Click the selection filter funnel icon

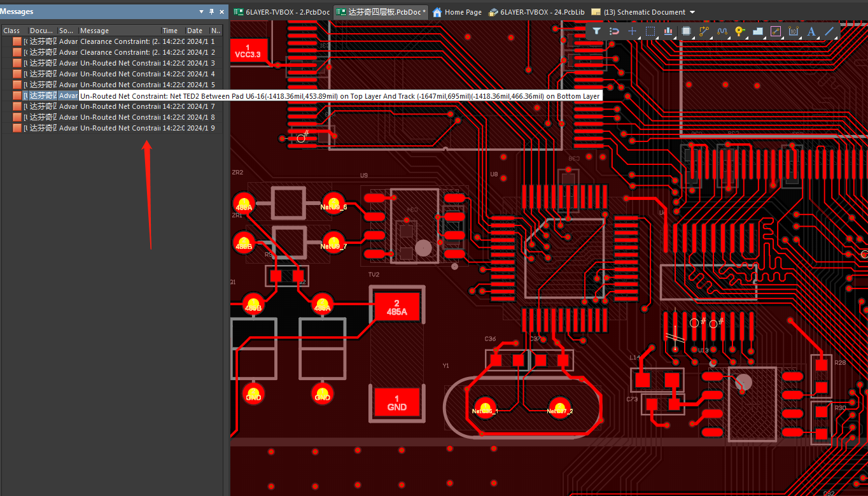pos(596,31)
